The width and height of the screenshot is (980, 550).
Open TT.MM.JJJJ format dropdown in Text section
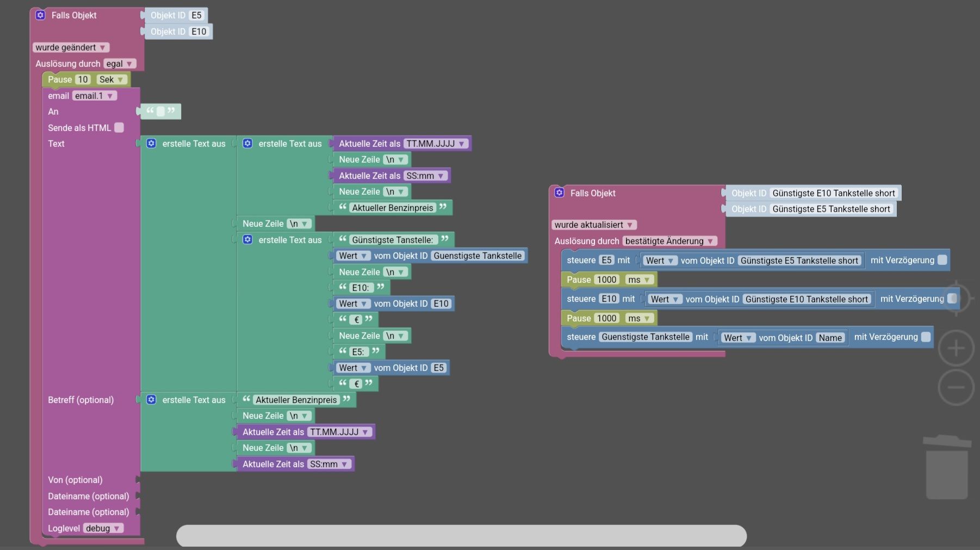click(436, 144)
